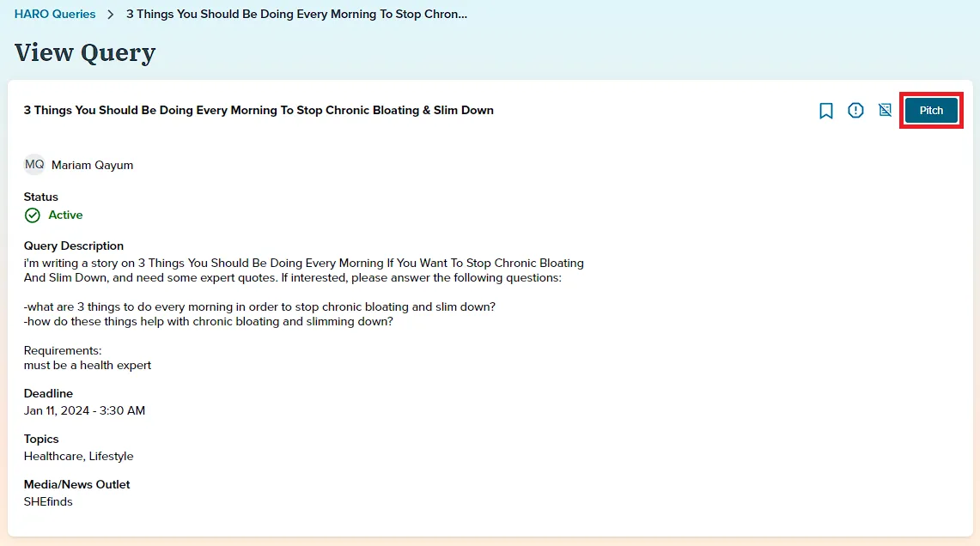980x546 pixels.
Task: Report this query via the exclamation icon
Action: tap(855, 111)
